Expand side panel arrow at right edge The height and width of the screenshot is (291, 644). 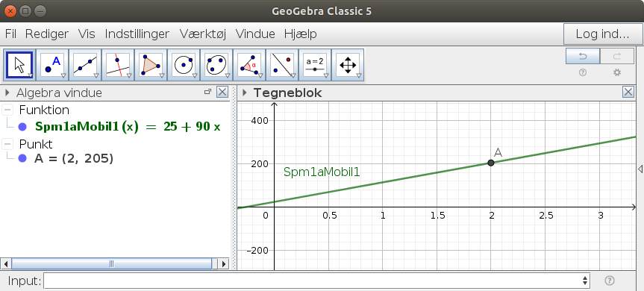pos(640,169)
